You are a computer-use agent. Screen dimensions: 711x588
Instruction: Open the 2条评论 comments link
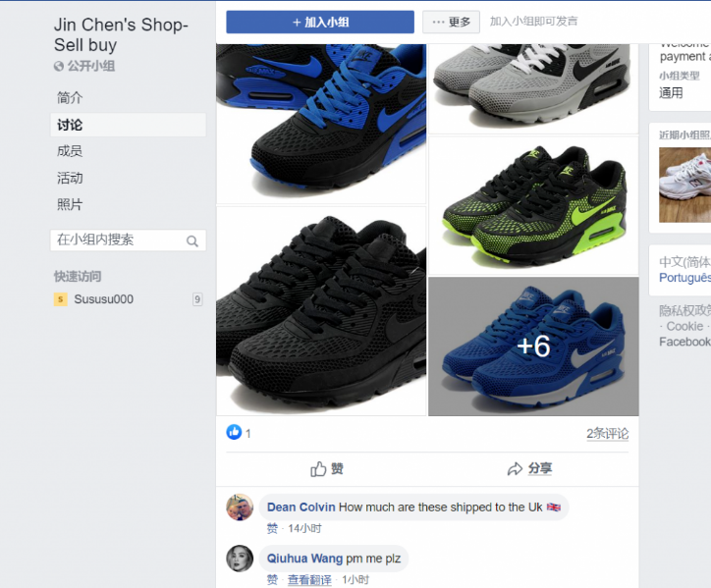click(607, 434)
